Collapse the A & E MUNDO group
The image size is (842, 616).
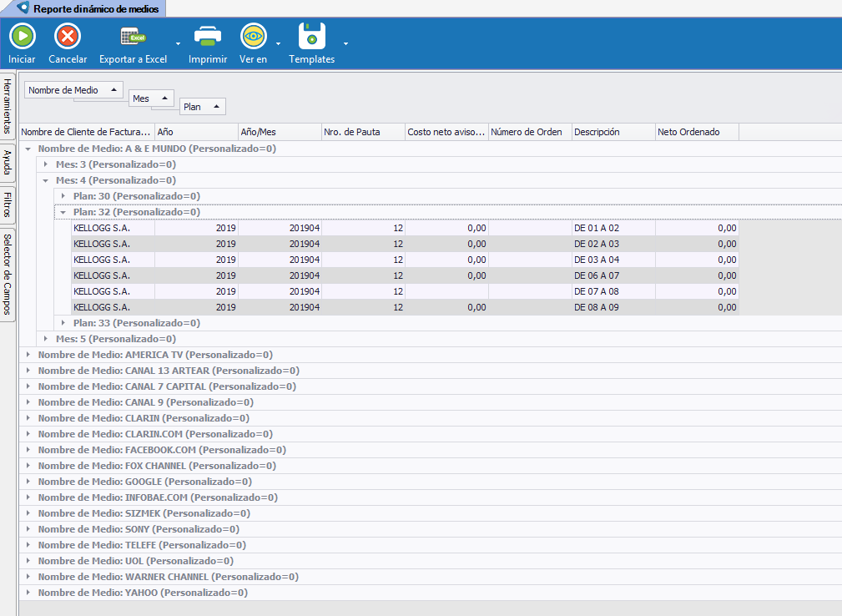click(x=29, y=149)
